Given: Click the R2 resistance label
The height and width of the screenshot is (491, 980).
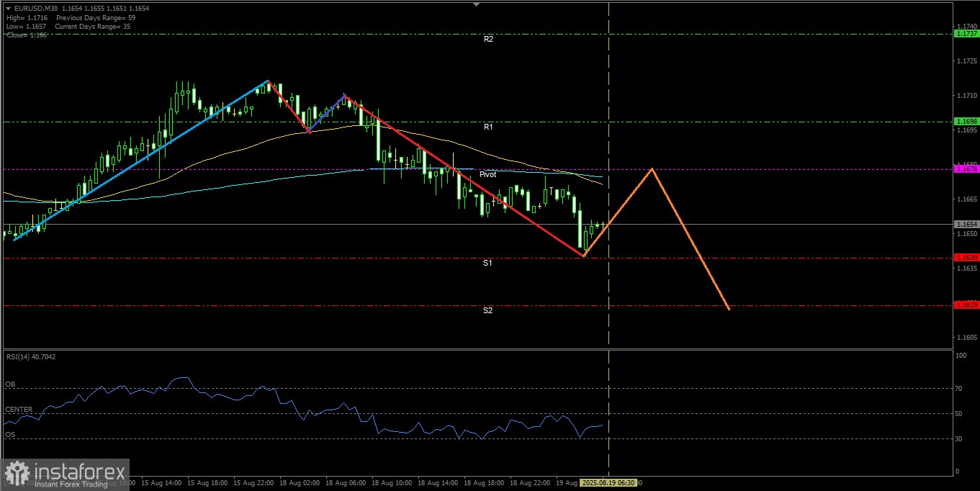Looking at the screenshot, I should pos(488,40).
